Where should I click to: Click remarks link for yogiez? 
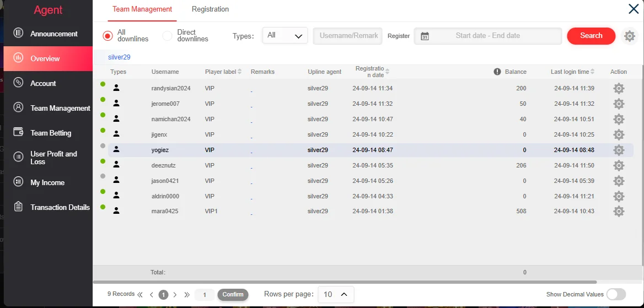(x=251, y=152)
